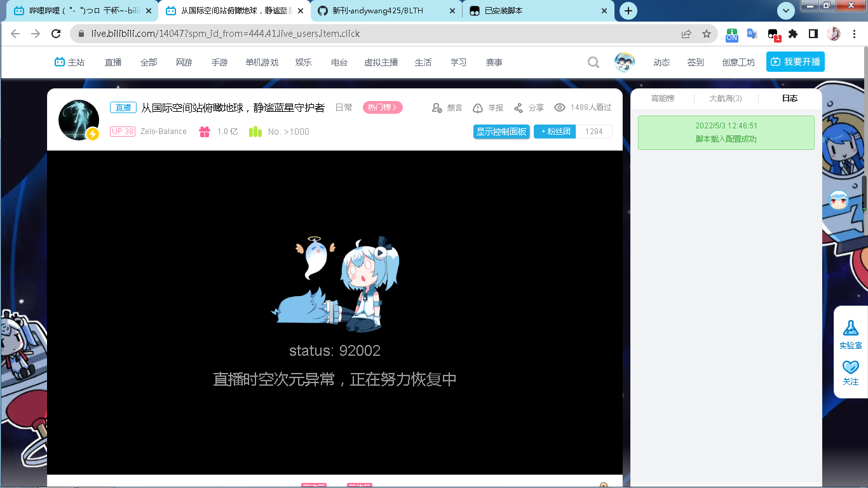Open the 电台 nav menu item
The image size is (868, 488).
(x=339, y=62)
